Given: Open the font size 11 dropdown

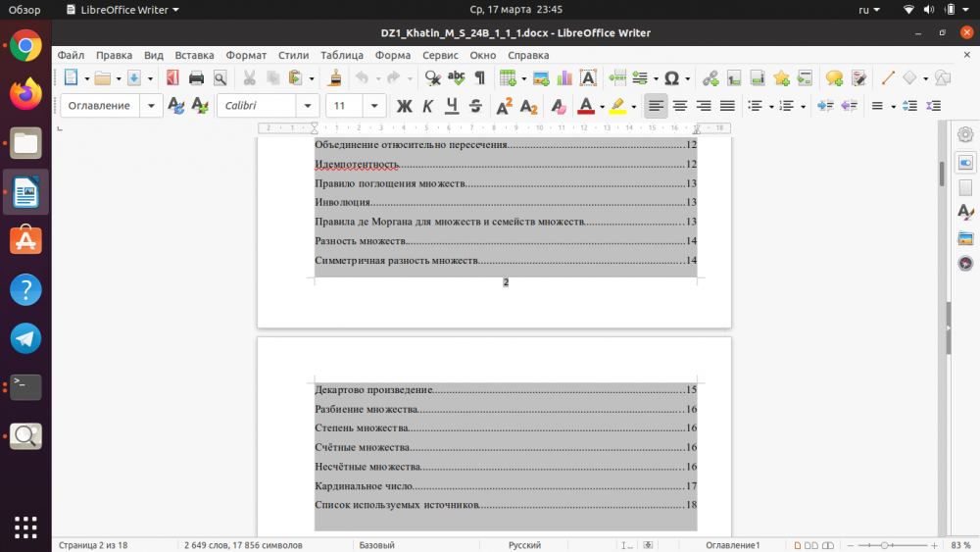Looking at the screenshot, I should pyautogui.click(x=375, y=106).
